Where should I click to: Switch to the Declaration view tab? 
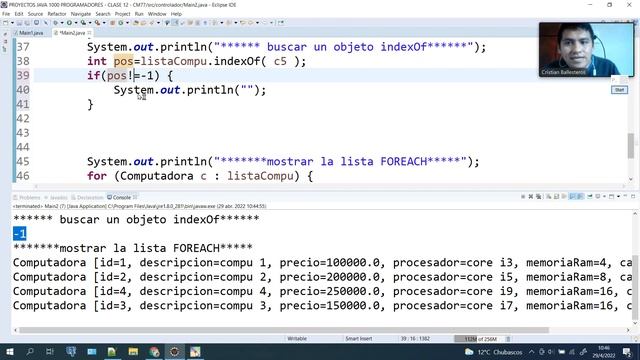(x=87, y=198)
